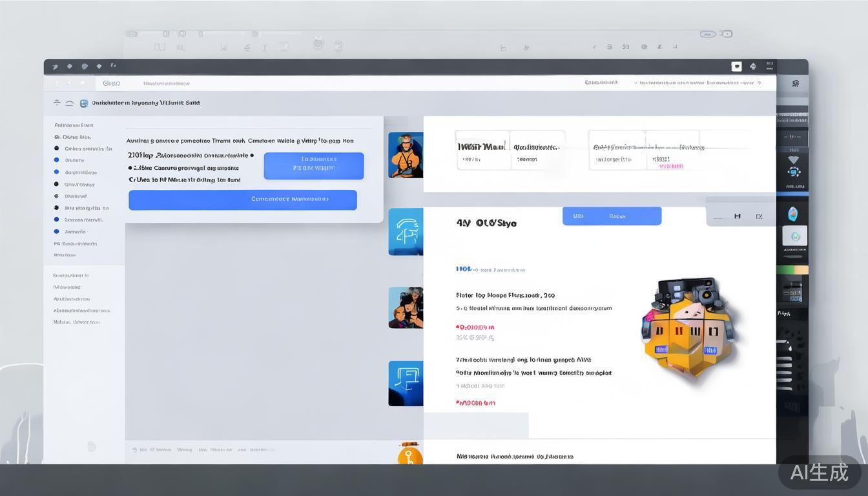Image resolution: width=868 pixels, height=496 pixels.
Task: Select the teal gem icon in right dark panel
Action: 793,214
